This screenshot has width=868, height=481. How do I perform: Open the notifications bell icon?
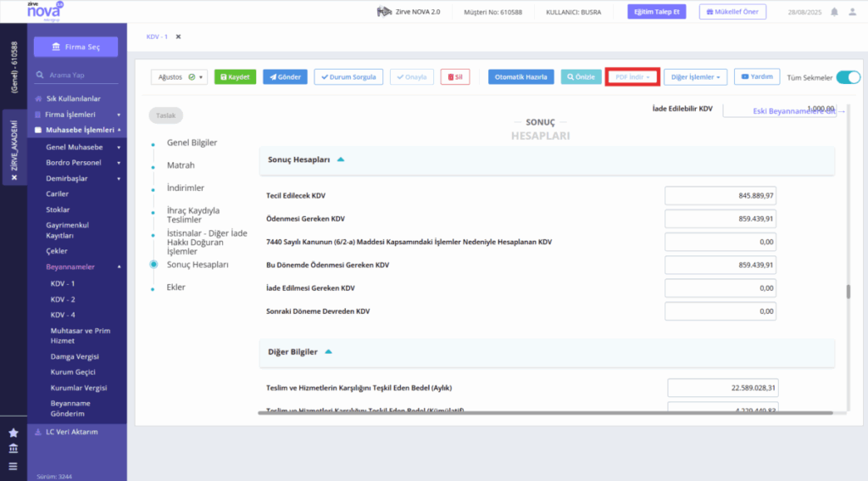834,12
